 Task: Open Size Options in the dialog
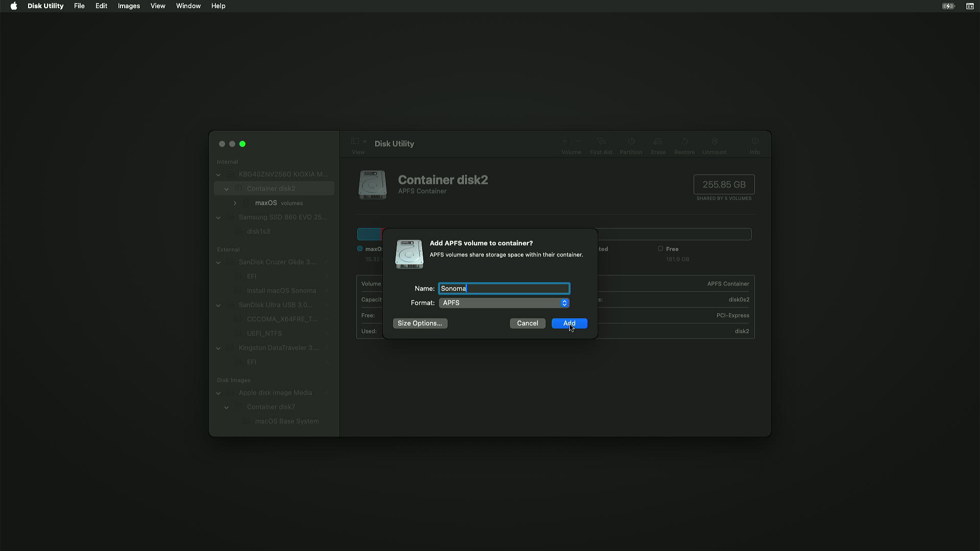click(x=420, y=323)
